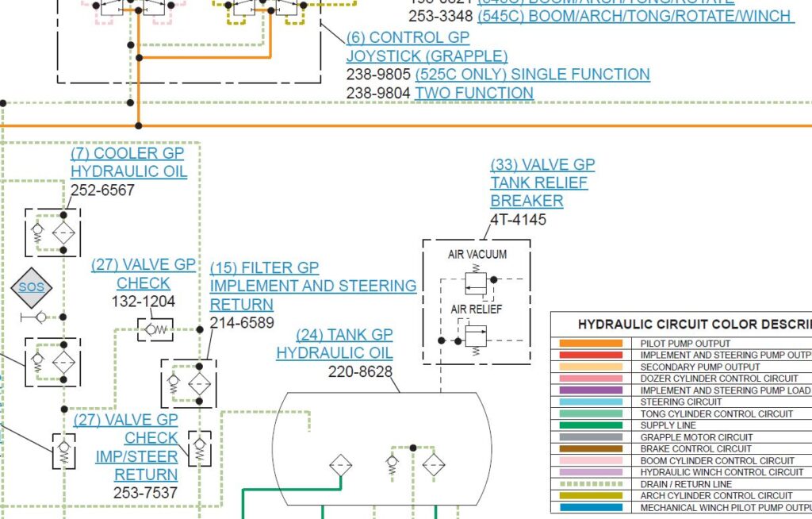Select part number 220-8628

coord(361,371)
